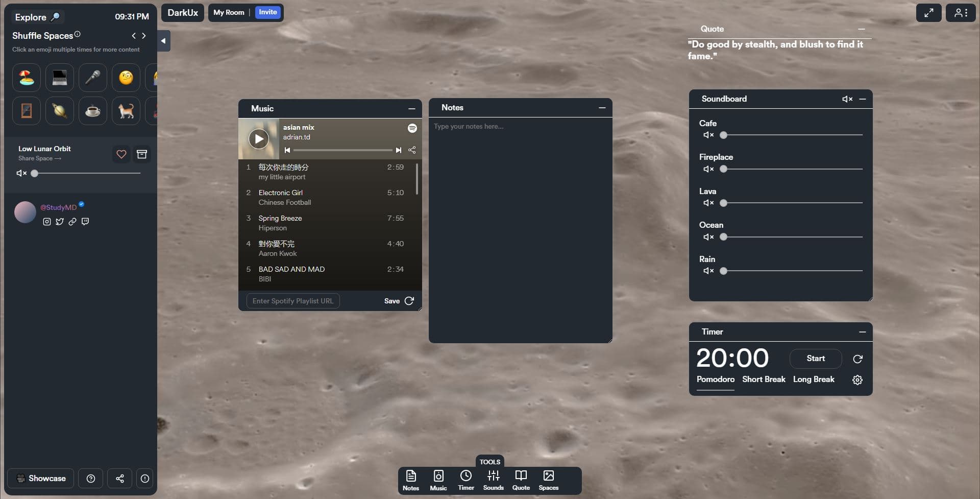This screenshot has height=499, width=980.
Task: Favorite Low Lunar Orbit with the heart icon
Action: [x=121, y=154]
